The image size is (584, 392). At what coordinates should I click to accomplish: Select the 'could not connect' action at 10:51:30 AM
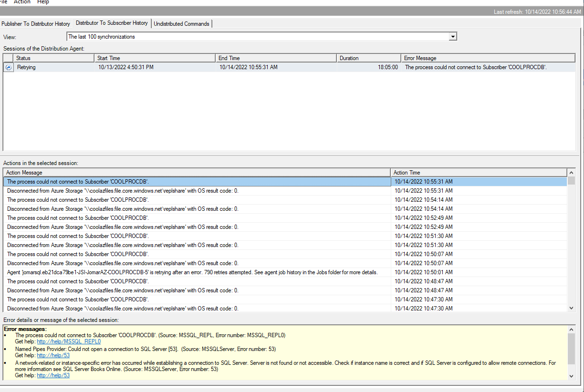(x=285, y=236)
